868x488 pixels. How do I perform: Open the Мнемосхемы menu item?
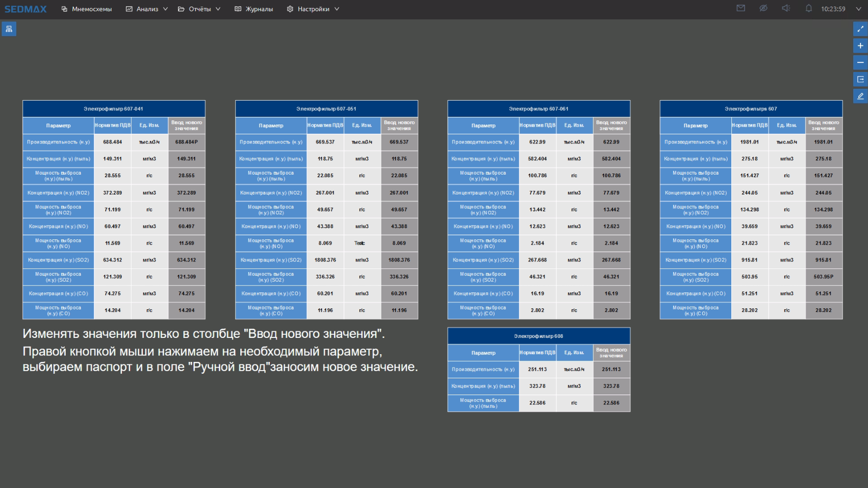87,9
